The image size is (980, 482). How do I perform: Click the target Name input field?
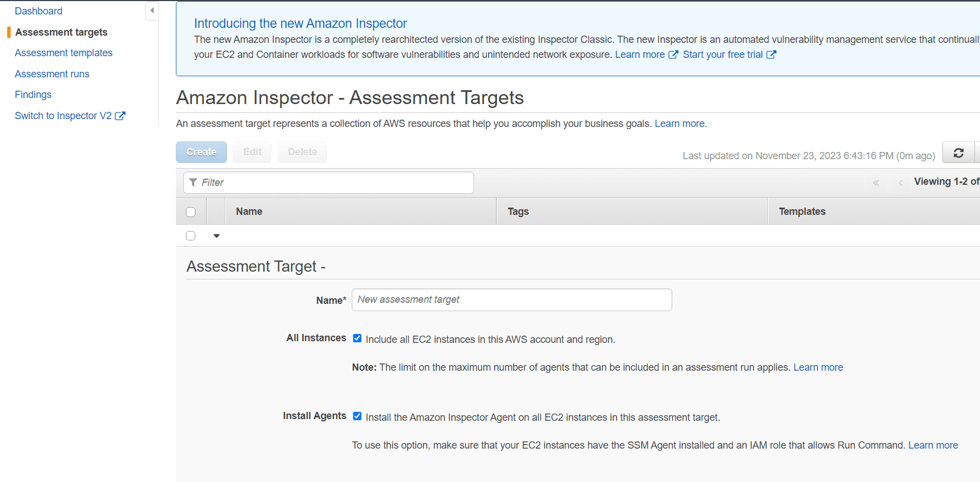[512, 299]
